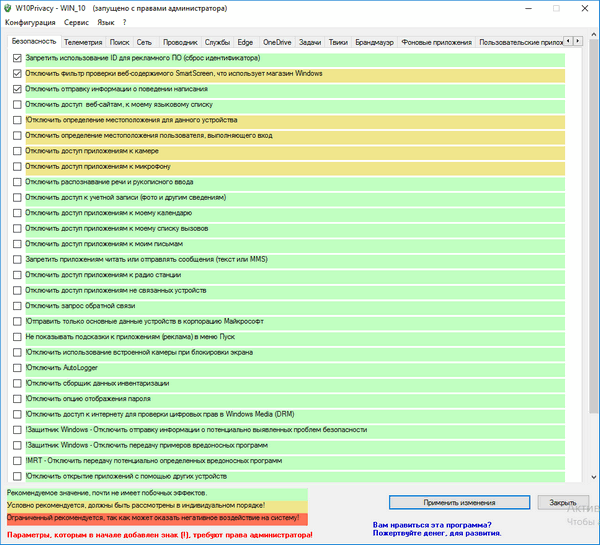Screen dimensions: 600x545
Task: Enable 'Отключить доступ приложениям к камере'
Action: [x=17, y=151]
